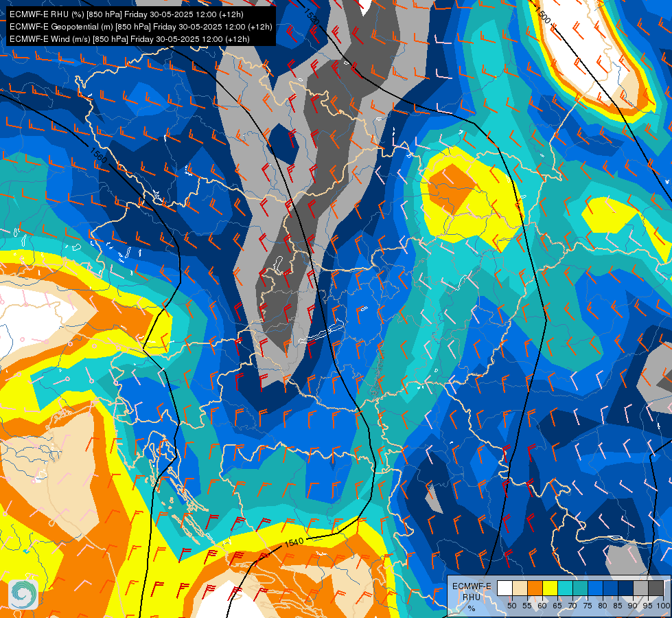The width and height of the screenshot is (672, 618).
Task: Click the 1520 geopotential contour label
Action: point(312,16)
